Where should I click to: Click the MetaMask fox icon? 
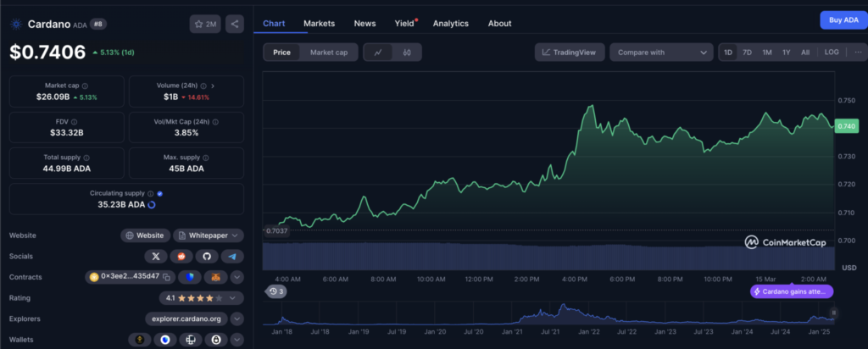click(215, 277)
